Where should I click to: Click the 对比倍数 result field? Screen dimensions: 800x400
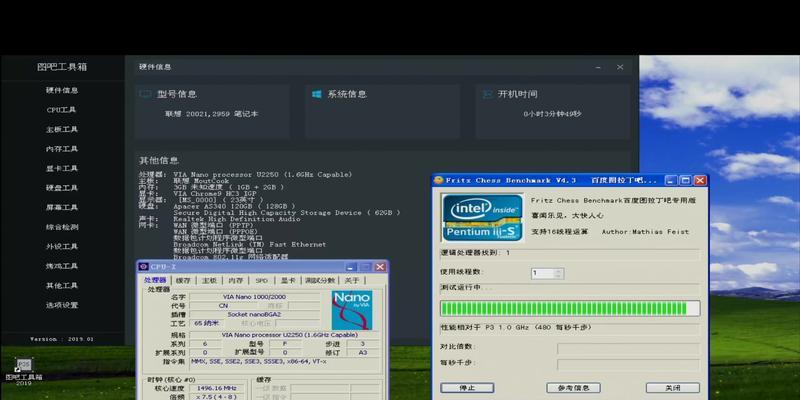pos(628,348)
